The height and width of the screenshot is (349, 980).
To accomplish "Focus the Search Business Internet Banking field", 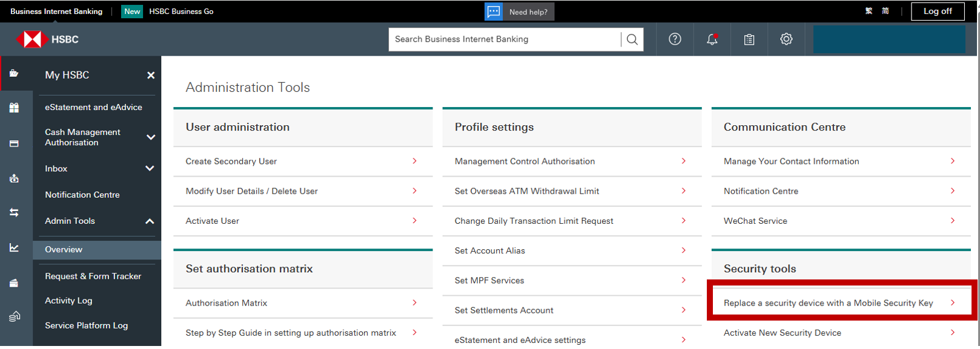I will 505,39.
